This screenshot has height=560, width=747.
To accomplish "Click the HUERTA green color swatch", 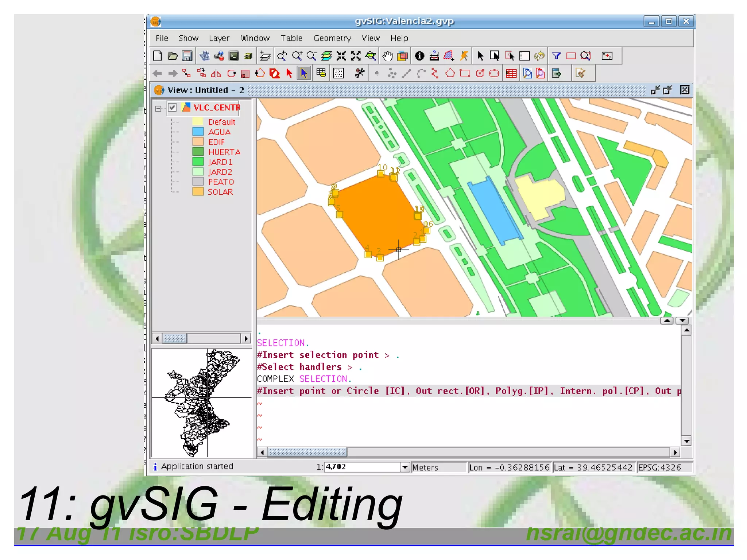I will (198, 151).
